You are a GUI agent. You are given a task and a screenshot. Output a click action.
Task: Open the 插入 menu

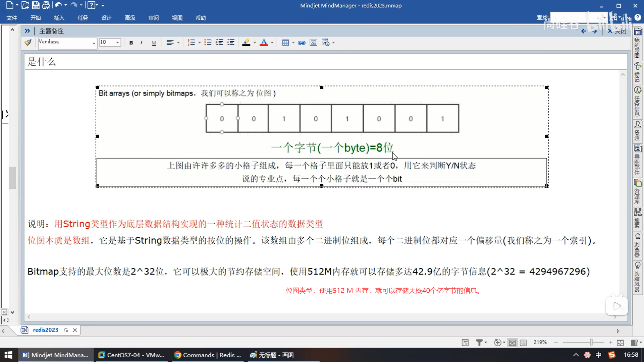click(59, 18)
